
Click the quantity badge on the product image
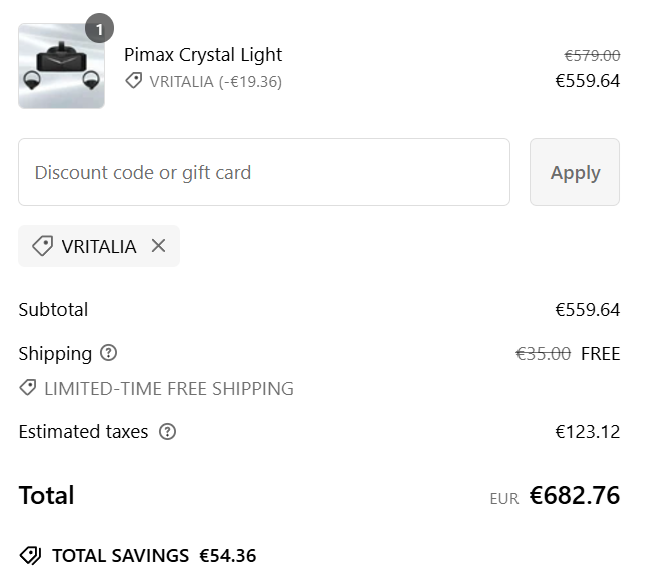tap(99, 28)
